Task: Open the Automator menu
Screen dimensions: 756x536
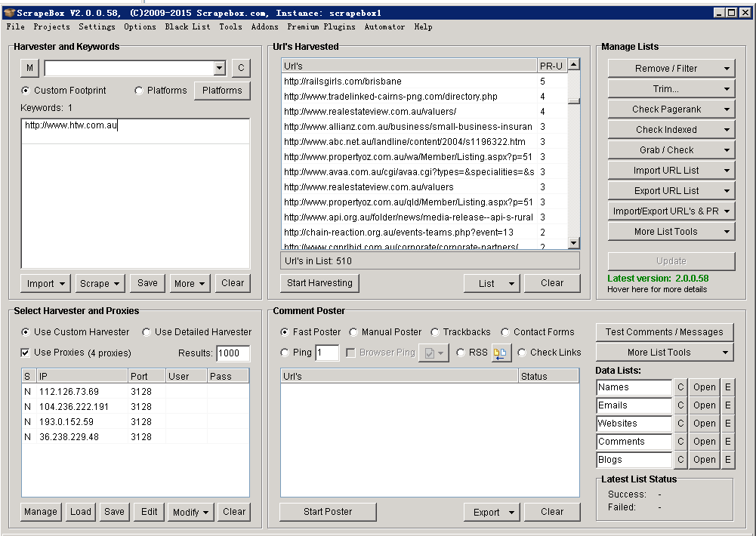Action: [x=384, y=27]
